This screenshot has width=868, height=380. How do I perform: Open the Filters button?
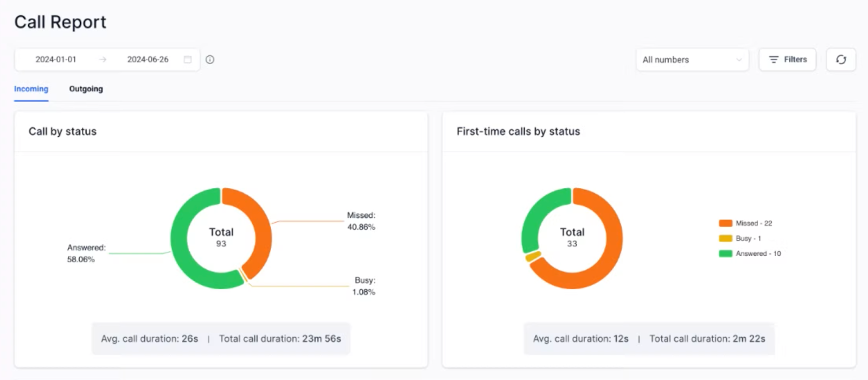click(x=787, y=60)
